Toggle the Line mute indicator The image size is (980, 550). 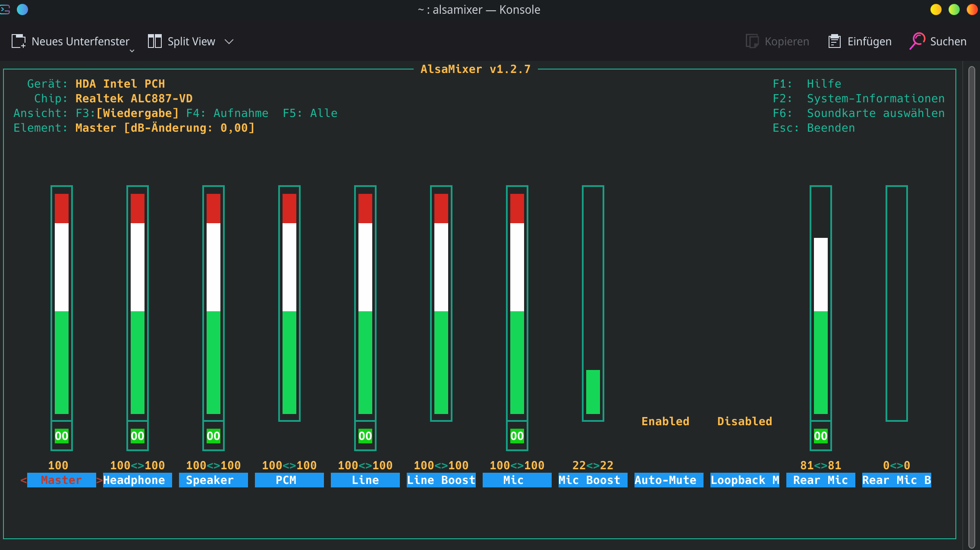(365, 436)
